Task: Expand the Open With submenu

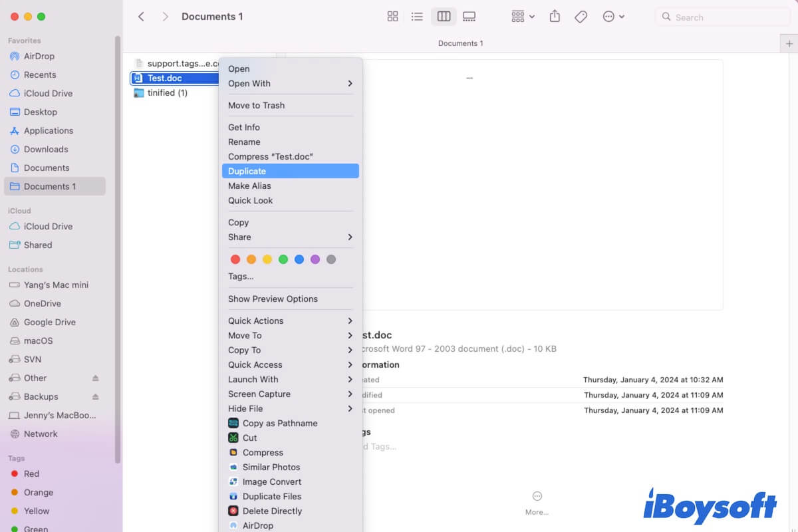Action: (290, 83)
